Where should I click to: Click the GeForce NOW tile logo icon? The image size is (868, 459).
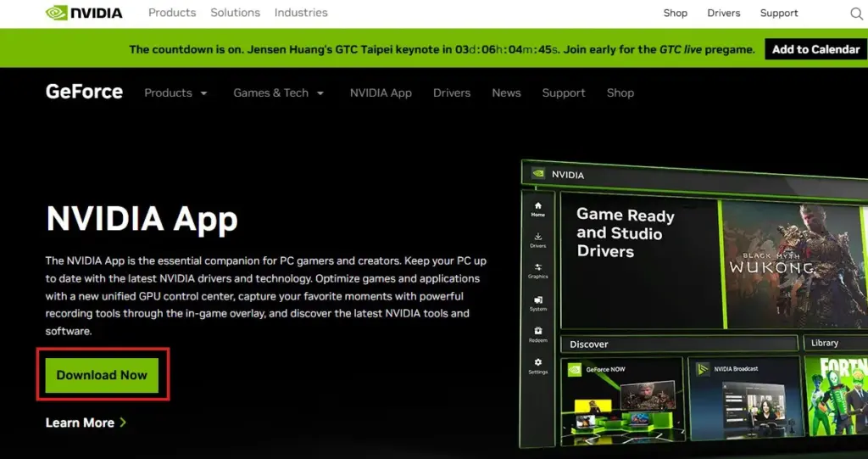[x=575, y=369]
